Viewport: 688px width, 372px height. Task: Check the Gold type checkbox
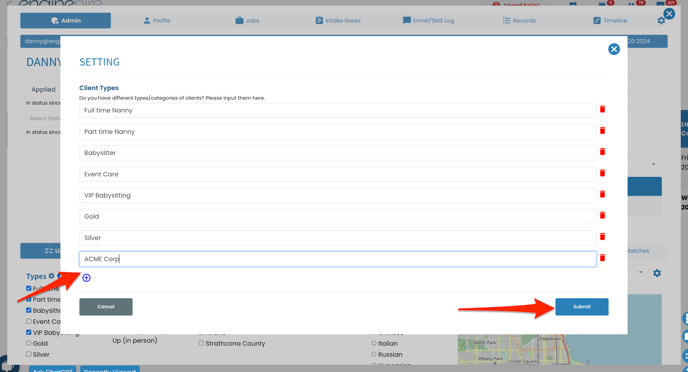point(29,343)
